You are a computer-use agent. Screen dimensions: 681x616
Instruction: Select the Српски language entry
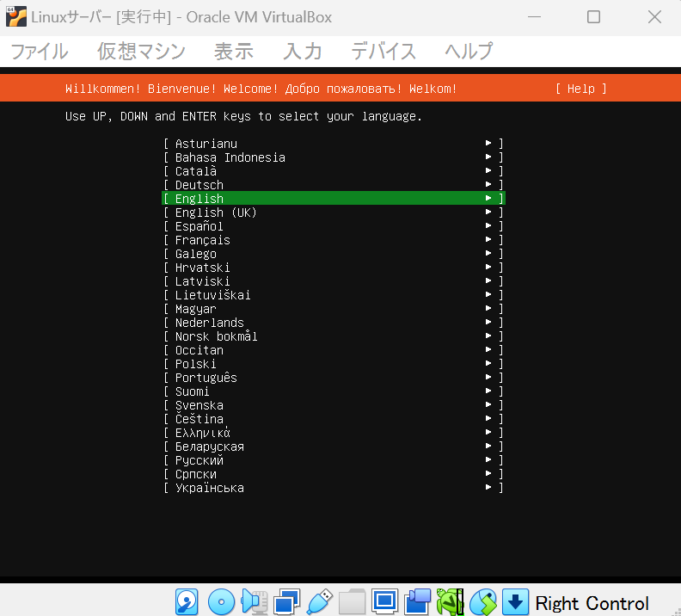click(x=333, y=474)
